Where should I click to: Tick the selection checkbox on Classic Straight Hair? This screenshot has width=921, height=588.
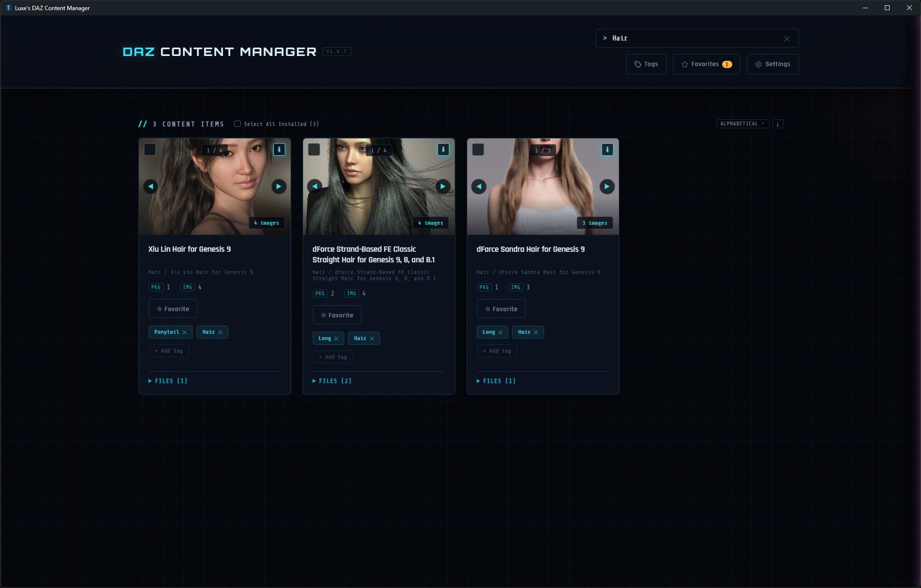[x=314, y=150]
